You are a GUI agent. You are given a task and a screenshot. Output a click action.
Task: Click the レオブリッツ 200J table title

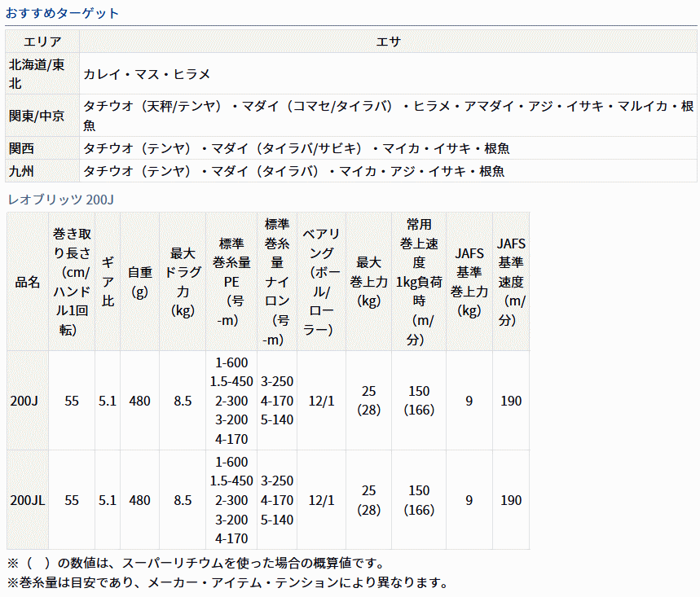61,200
